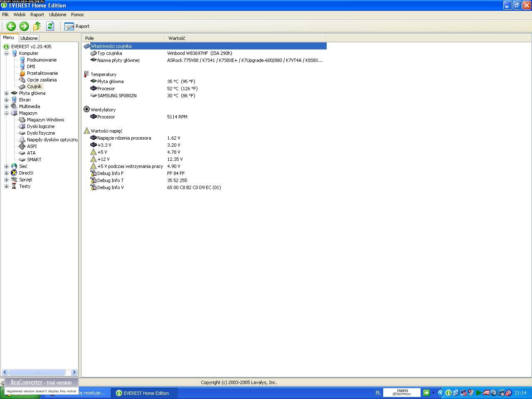
Task: Click the SMART drive icon
Action: coord(22,160)
